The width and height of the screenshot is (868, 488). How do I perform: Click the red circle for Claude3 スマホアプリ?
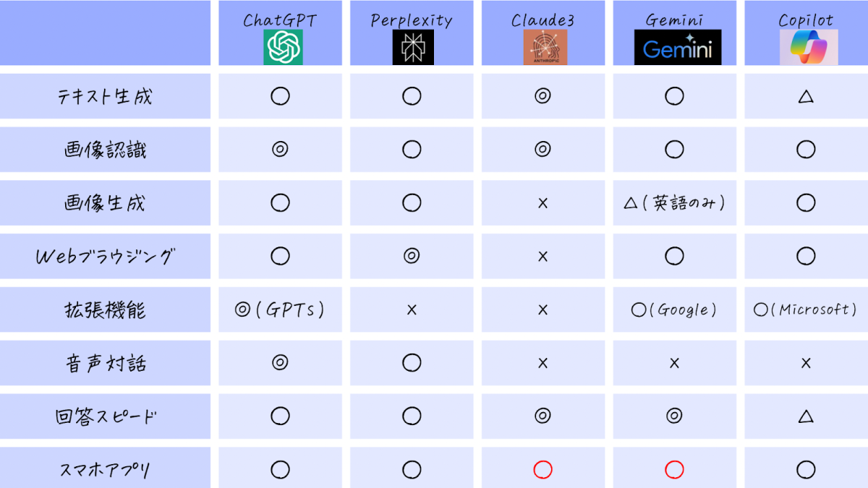(x=542, y=470)
